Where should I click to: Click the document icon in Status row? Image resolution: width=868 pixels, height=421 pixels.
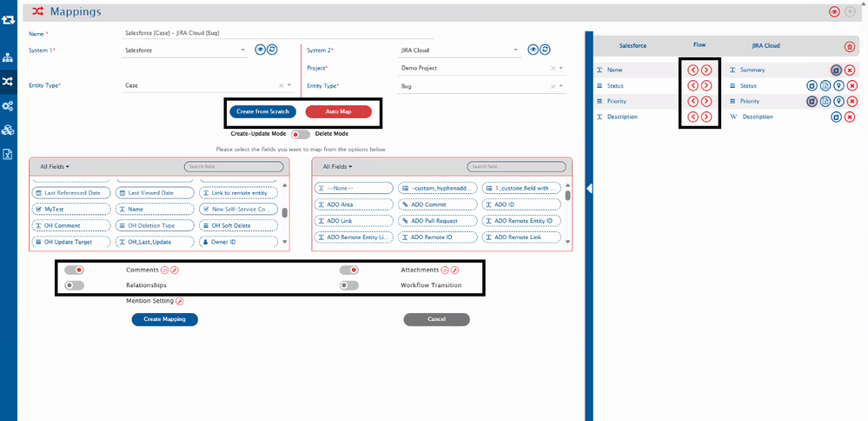825,85
